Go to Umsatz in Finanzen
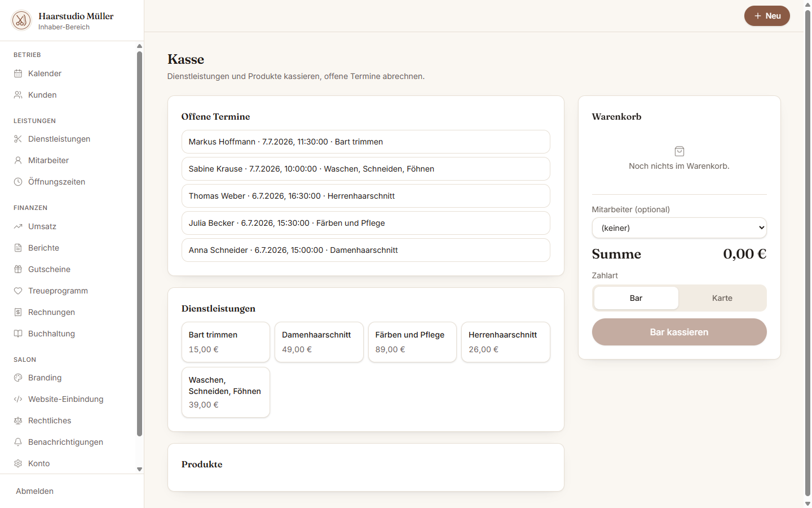The height and width of the screenshot is (508, 812). click(x=68, y=226)
